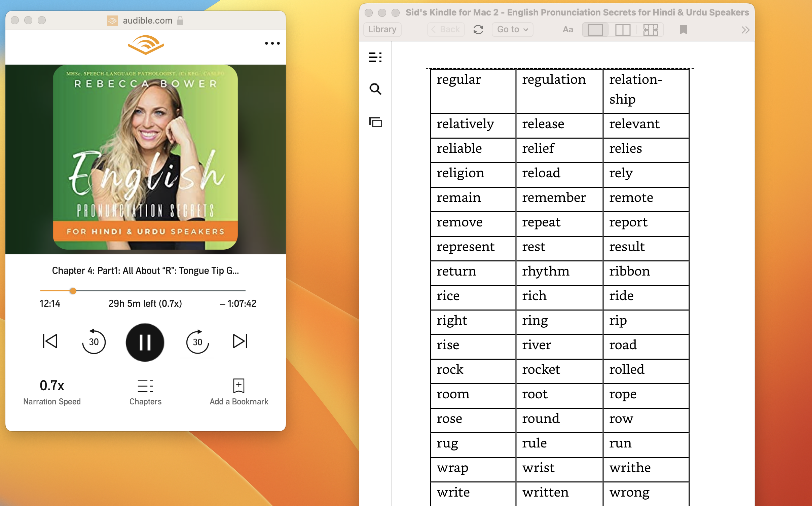Open the Audible three-dots menu

point(272,43)
